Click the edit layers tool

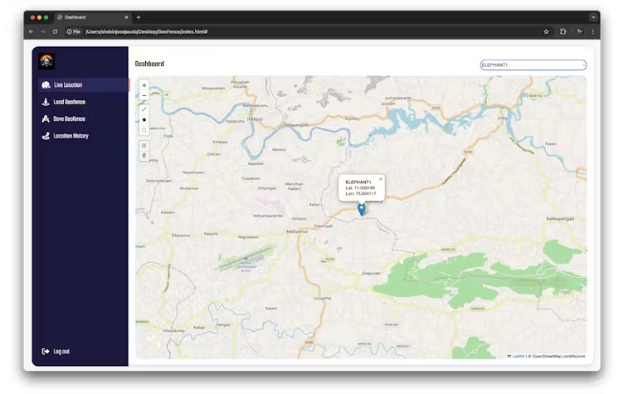coord(144,145)
